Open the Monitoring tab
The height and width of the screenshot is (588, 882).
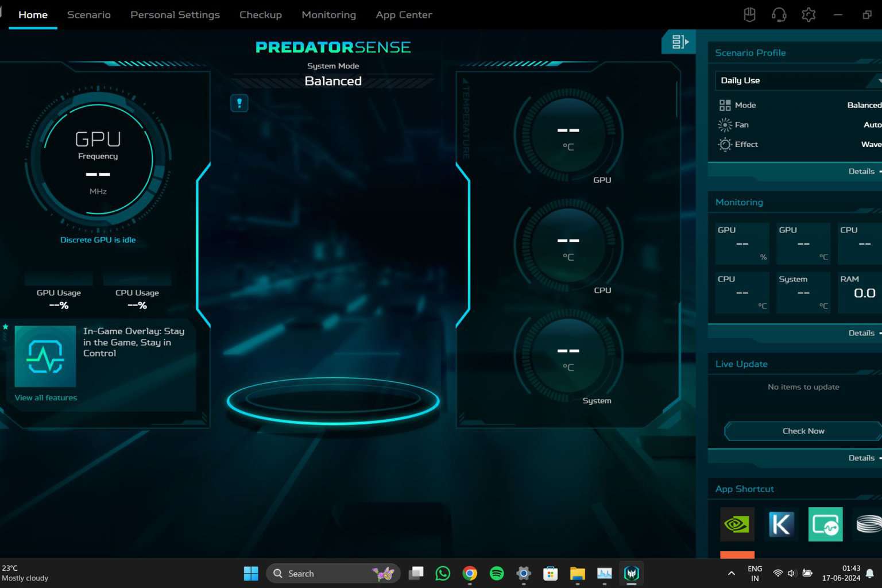pos(329,15)
